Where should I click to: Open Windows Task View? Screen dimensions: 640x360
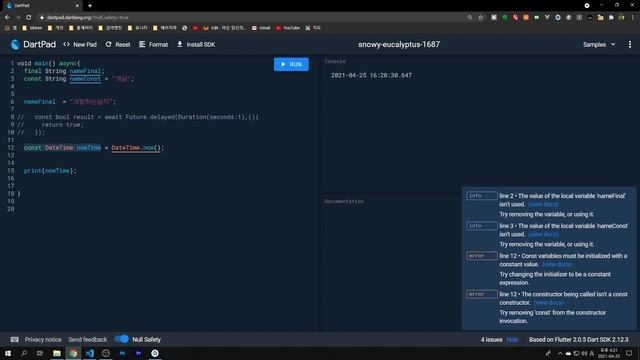coord(40,353)
